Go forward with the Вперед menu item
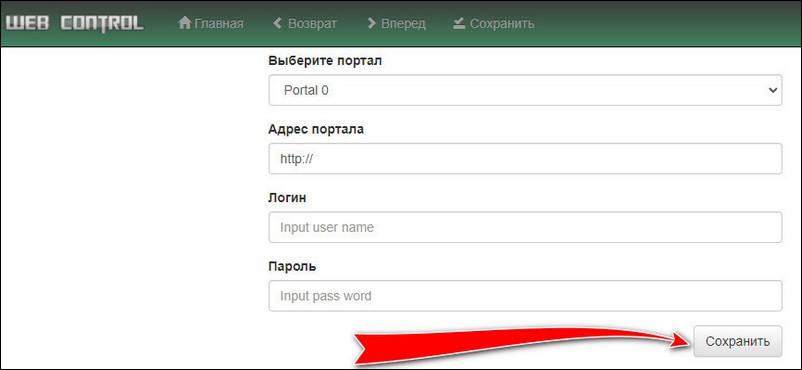802x370 pixels. [396, 24]
